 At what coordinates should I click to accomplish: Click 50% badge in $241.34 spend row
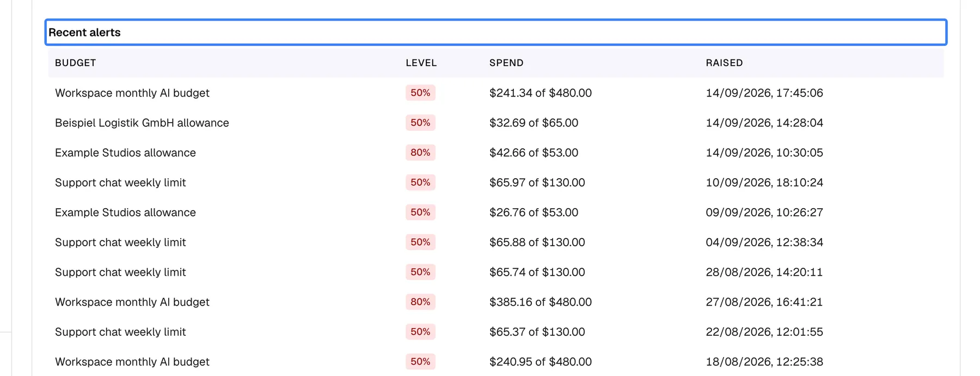coord(420,93)
